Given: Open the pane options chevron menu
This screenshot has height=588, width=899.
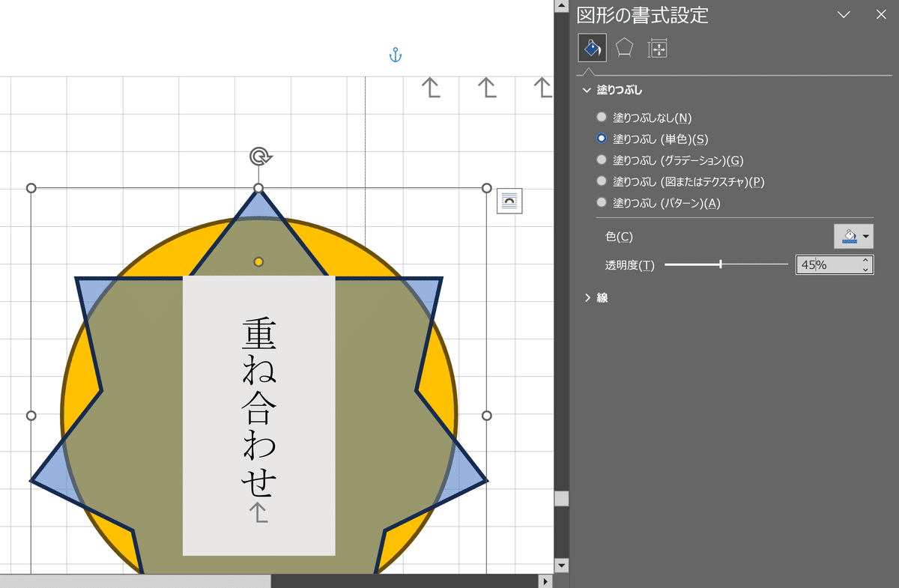Looking at the screenshot, I should [844, 14].
